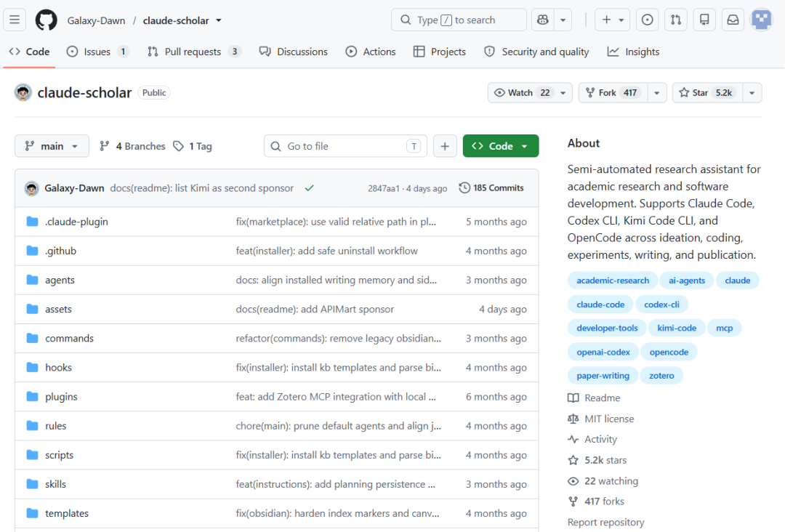The width and height of the screenshot is (785, 532).
Task: Open the templates folder name
Action: [67, 514]
